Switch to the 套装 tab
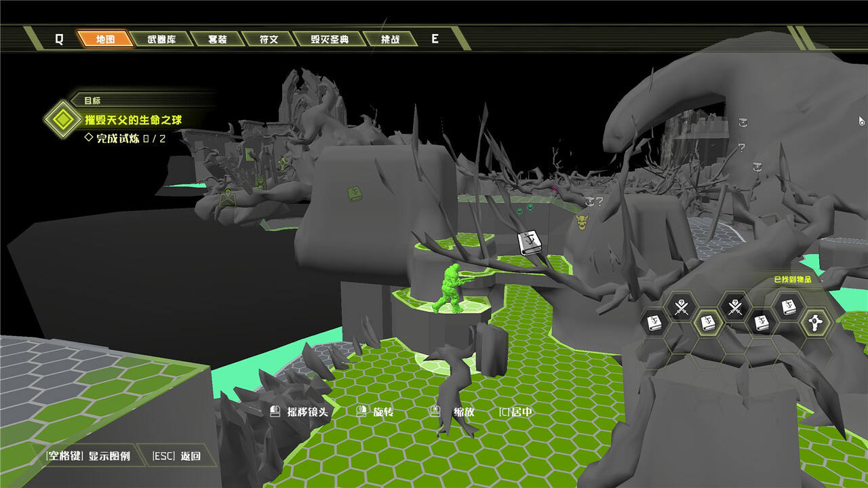This screenshot has height=488, width=868. [x=217, y=39]
